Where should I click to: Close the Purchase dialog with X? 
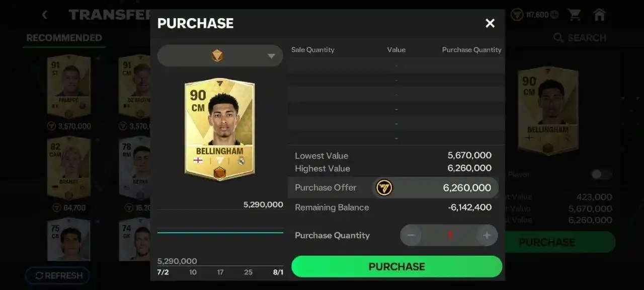pyautogui.click(x=490, y=23)
